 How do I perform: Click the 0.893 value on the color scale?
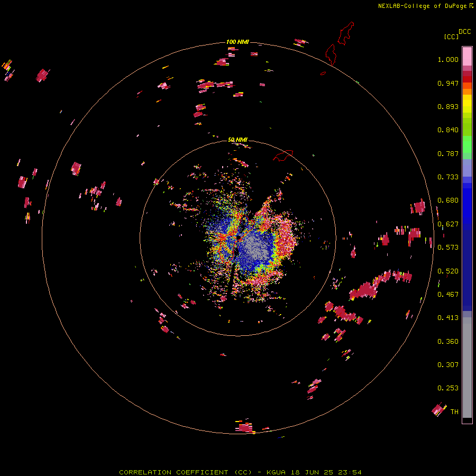448,106
